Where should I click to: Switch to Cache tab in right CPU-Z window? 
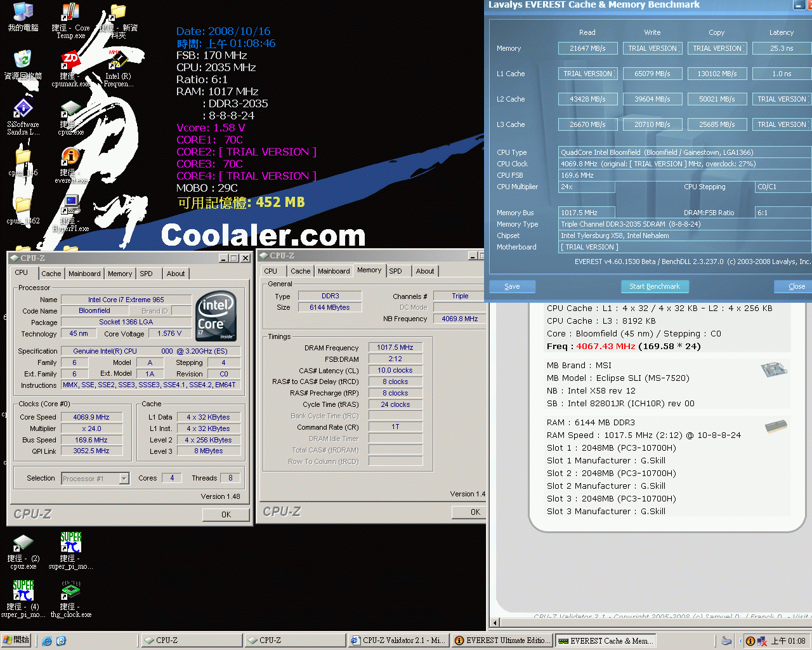point(301,271)
